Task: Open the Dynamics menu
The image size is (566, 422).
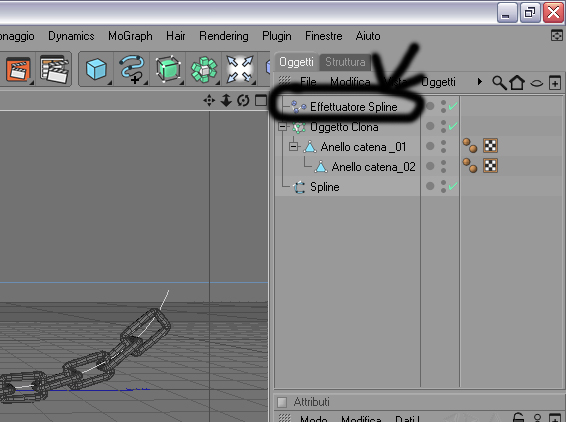Action: pos(71,36)
